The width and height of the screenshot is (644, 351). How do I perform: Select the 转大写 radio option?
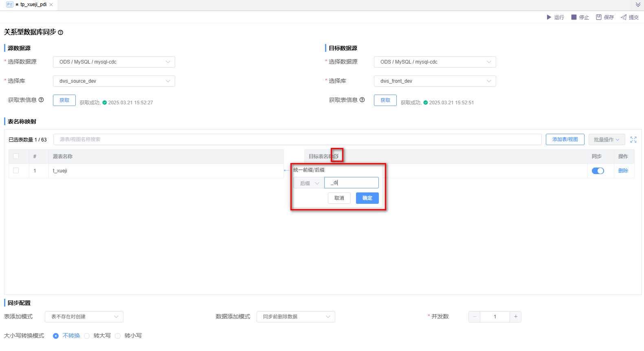pos(87,336)
